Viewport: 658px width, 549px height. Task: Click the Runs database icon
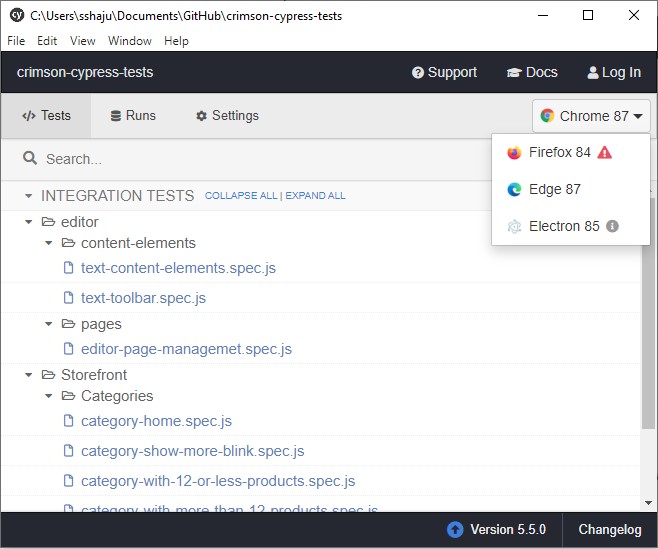(x=115, y=116)
